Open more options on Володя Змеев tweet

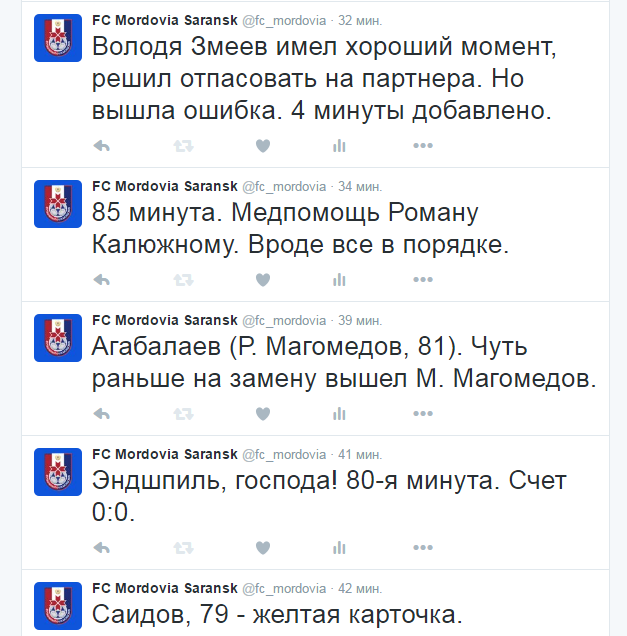coord(423,145)
